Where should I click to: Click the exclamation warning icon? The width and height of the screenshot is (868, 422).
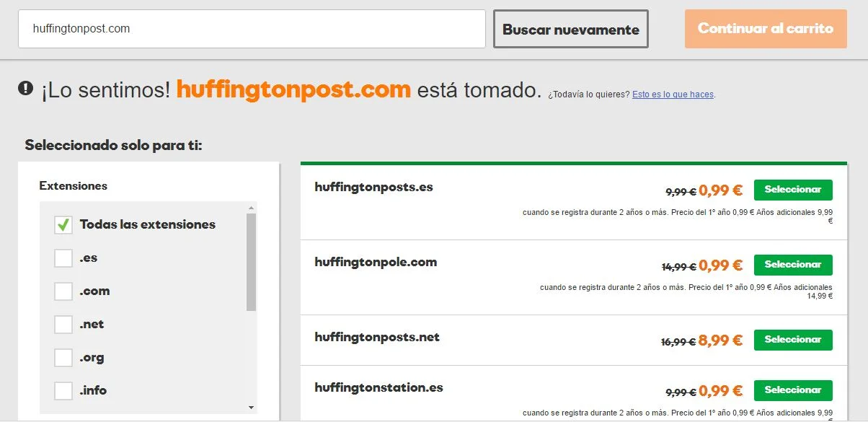tap(26, 89)
